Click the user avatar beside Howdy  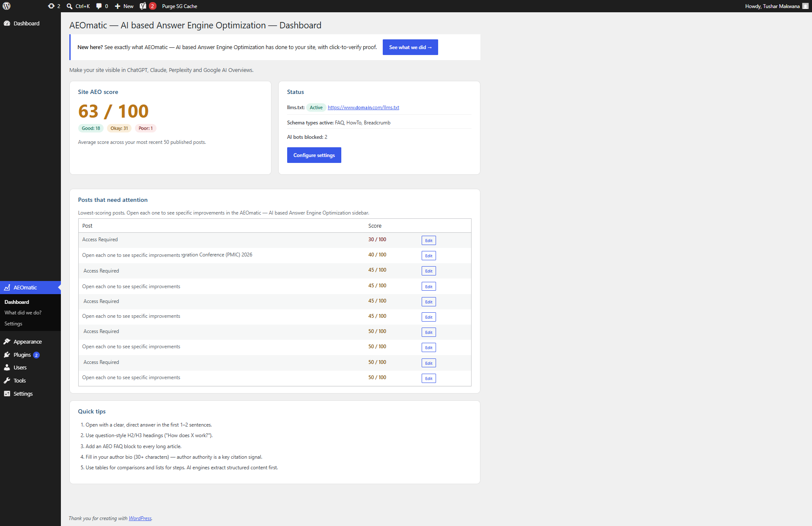[x=805, y=6]
